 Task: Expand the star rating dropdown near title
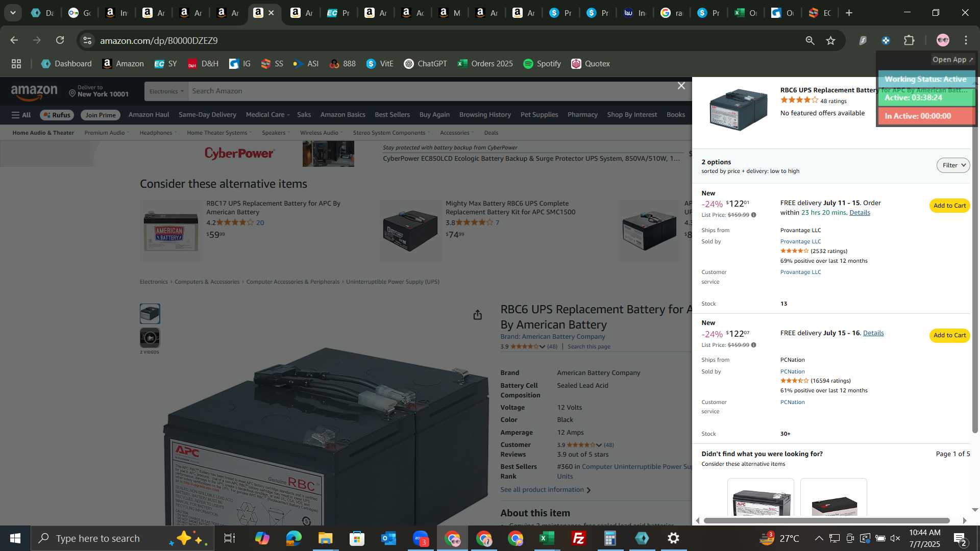(x=542, y=347)
